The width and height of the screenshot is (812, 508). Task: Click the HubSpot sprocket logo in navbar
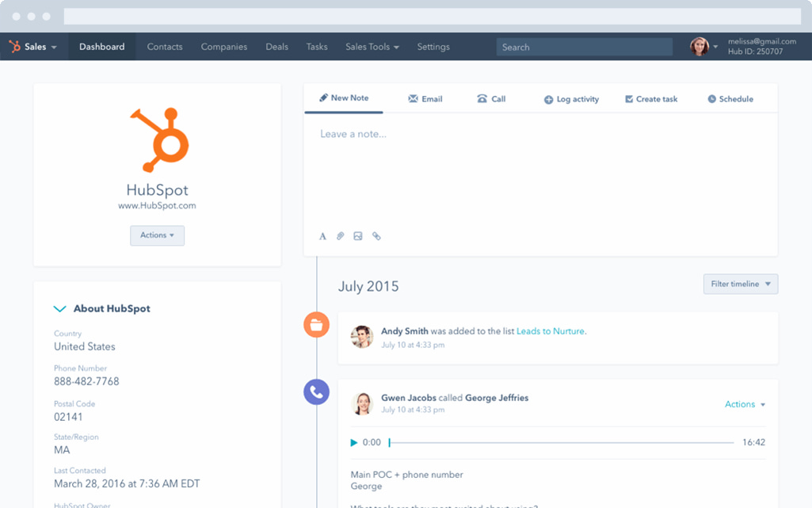13,46
